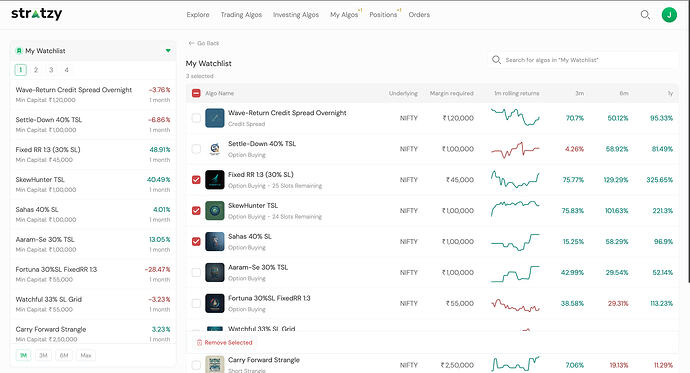Open the header search icon
This screenshot has height=373, width=690.
[645, 15]
